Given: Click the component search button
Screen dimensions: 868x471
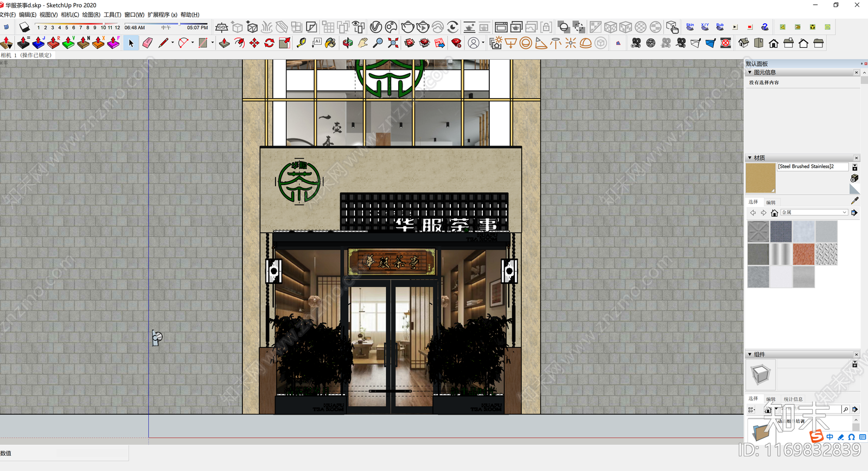Looking at the screenshot, I should tap(845, 410).
